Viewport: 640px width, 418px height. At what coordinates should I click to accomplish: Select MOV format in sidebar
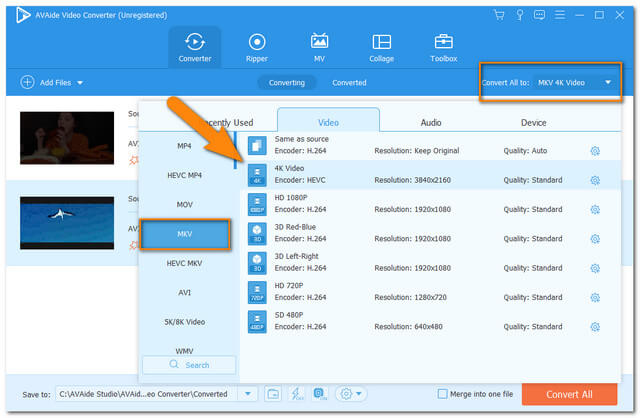tap(184, 205)
